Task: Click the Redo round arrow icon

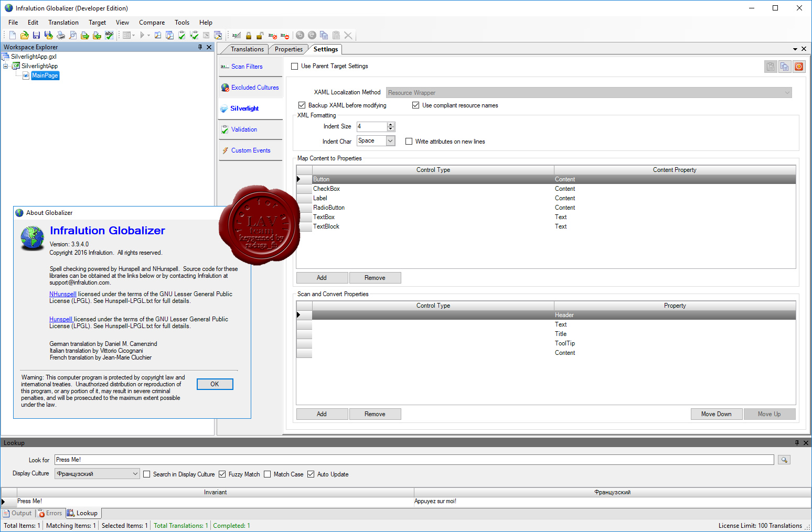Action: pyautogui.click(x=312, y=35)
